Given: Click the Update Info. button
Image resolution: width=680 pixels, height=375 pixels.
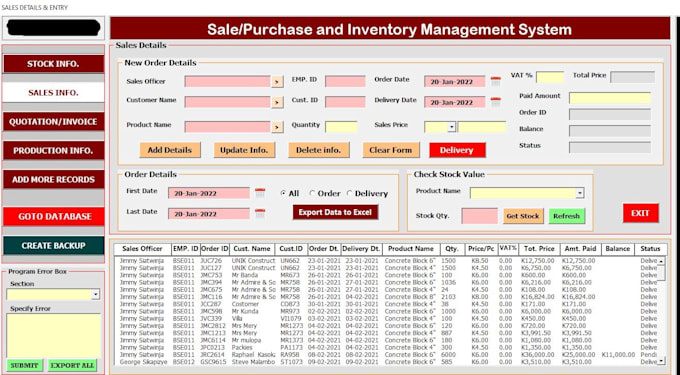Looking at the screenshot, I should (244, 150).
